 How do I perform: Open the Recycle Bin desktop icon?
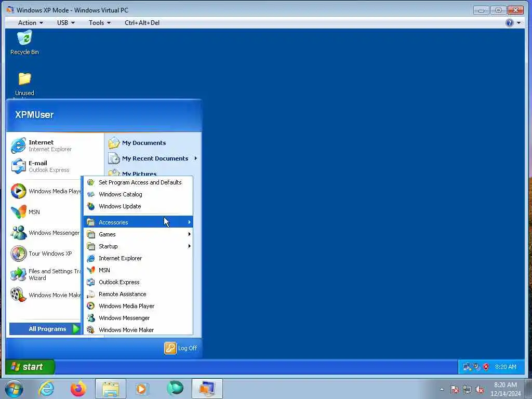(24, 42)
